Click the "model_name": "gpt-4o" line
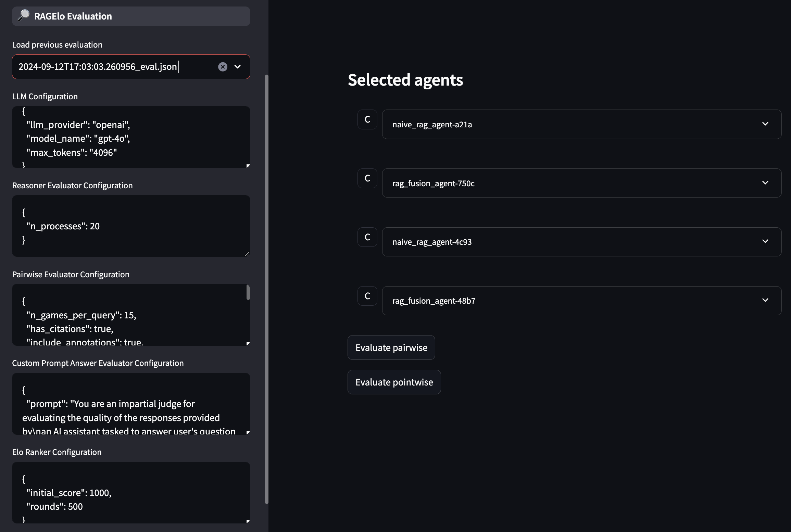The width and height of the screenshot is (791, 532). [78, 139]
